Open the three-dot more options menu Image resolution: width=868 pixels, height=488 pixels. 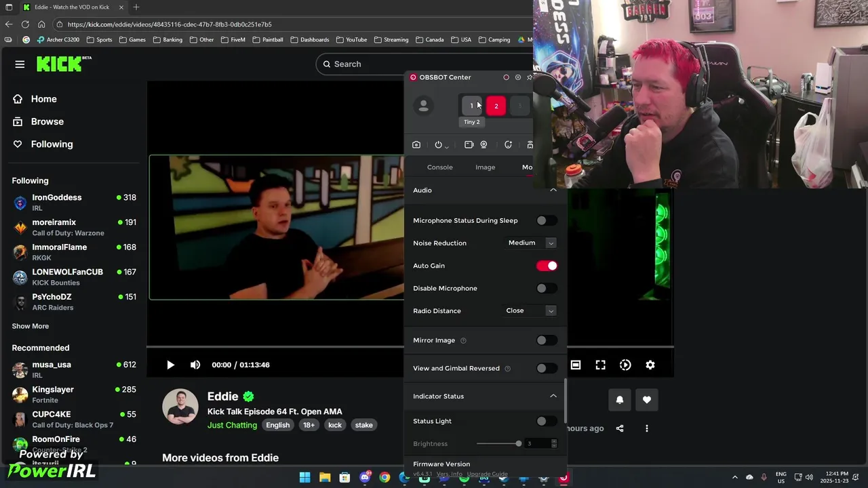pos(647,428)
